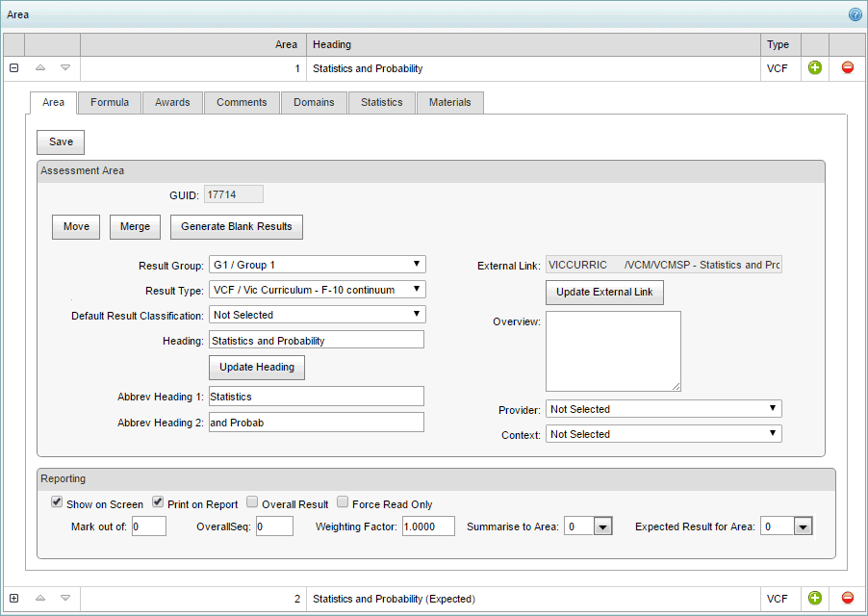This screenshot has height=616, width=868.
Task: Enable the Overall Result checkbox
Action: [x=252, y=502]
